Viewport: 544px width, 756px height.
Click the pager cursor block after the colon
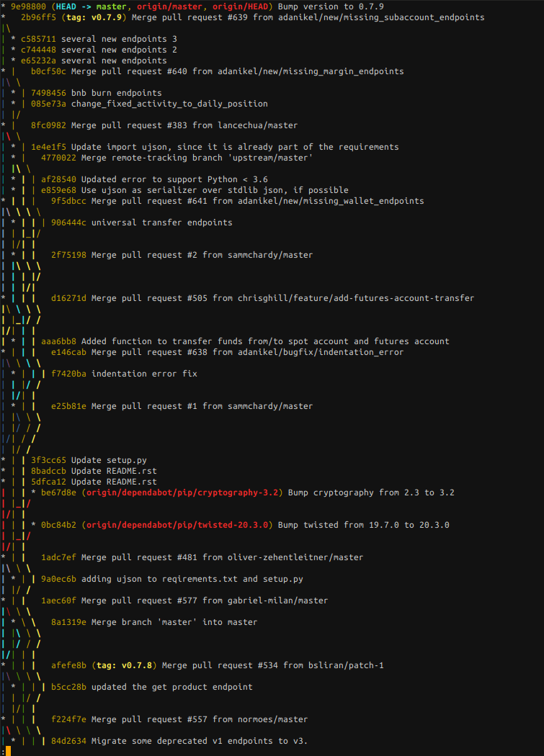coord(8,751)
